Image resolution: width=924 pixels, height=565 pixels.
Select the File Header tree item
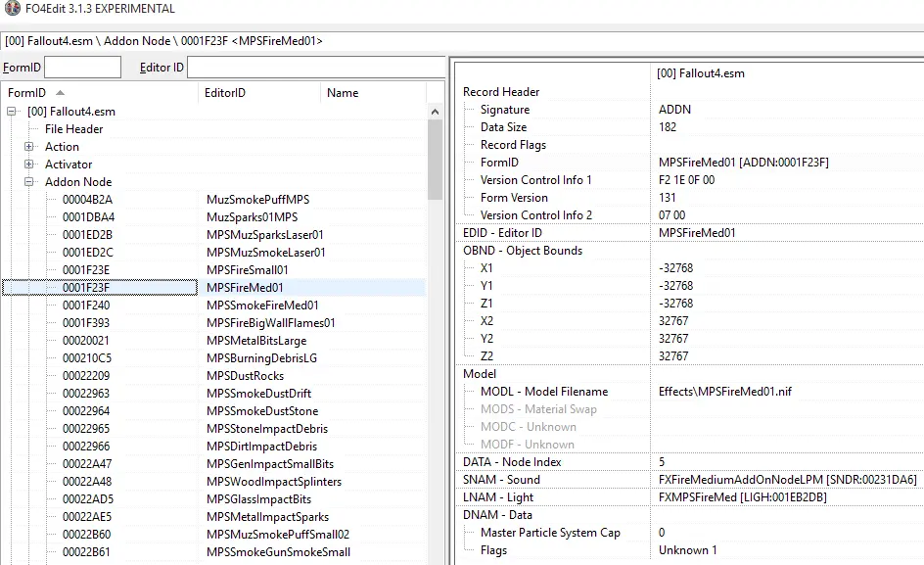pyautogui.click(x=73, y=128)
